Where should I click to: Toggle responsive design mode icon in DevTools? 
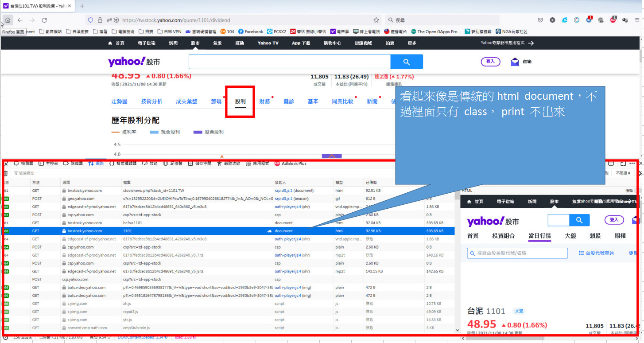coord(623,164)
